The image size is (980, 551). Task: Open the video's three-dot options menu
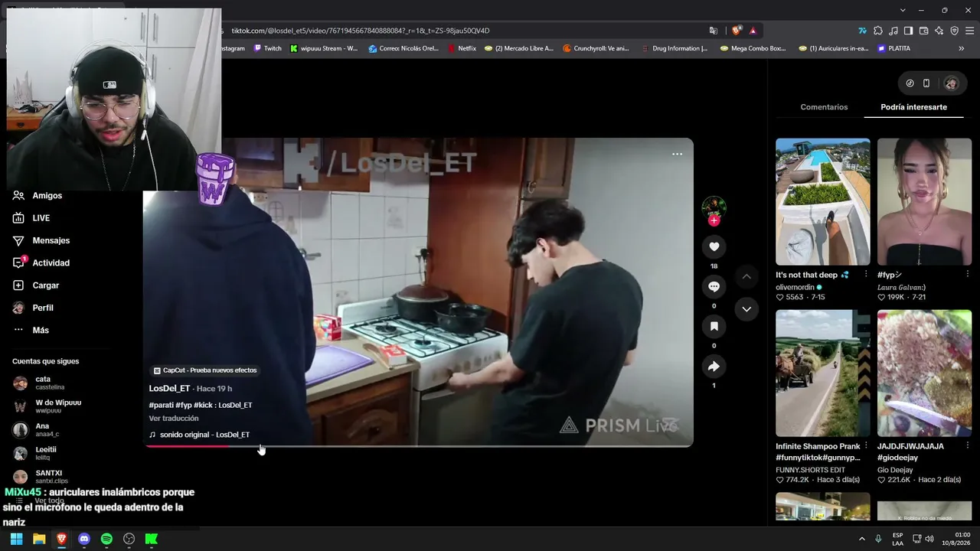coord(677,154)
